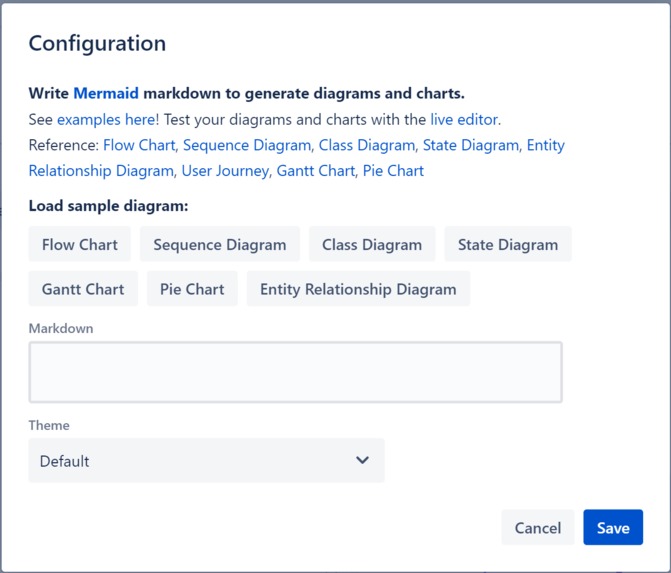Open the live editor link
The height and width of the screenshot is (573, 671).
click(x=464, y=119)
